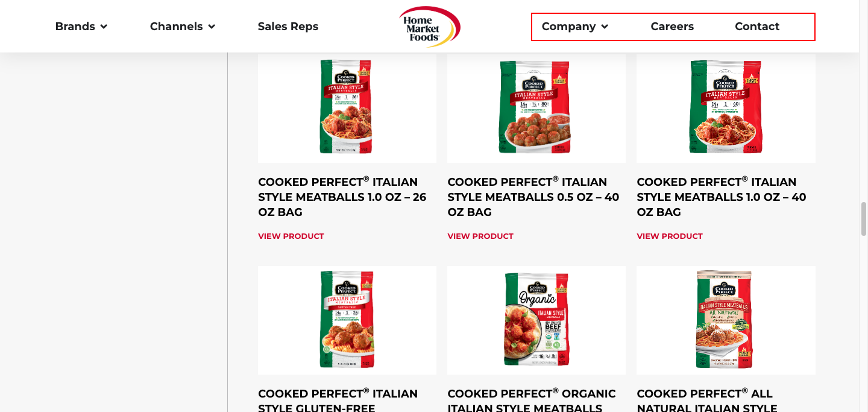868x412 pixels.
Task: Navigate to the Contact page
Action: (757, 27)
